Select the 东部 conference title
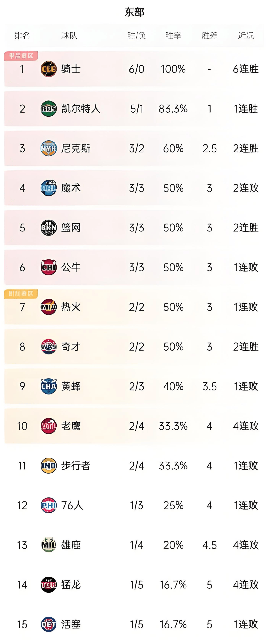This screenshot has height=644, width=268. pyautogui.click(x=134, y=12)
